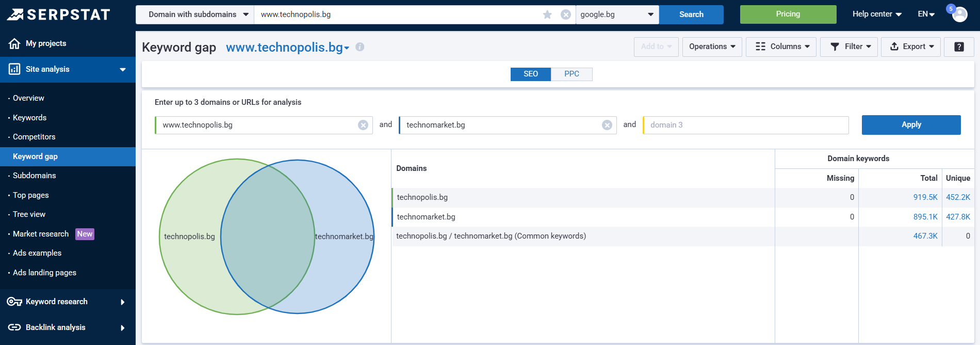Open Overview in the sidebar

click(28, 98)
